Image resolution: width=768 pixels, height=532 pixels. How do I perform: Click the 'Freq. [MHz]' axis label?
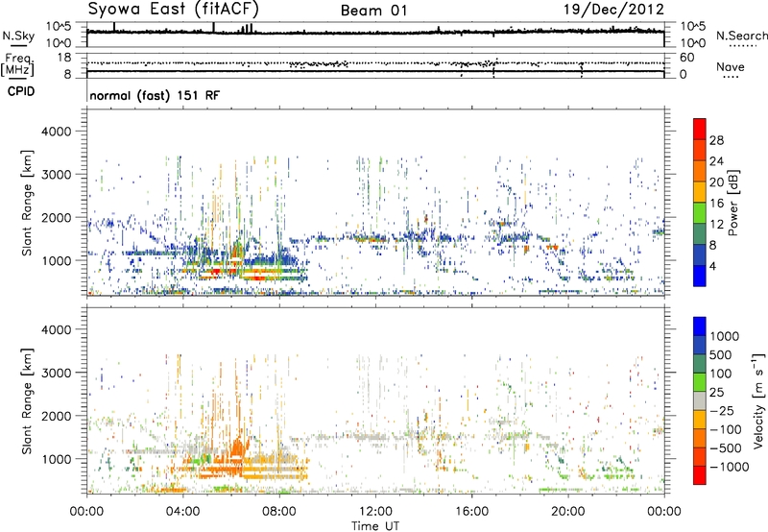pyautogui.click(x=18, y=65)
